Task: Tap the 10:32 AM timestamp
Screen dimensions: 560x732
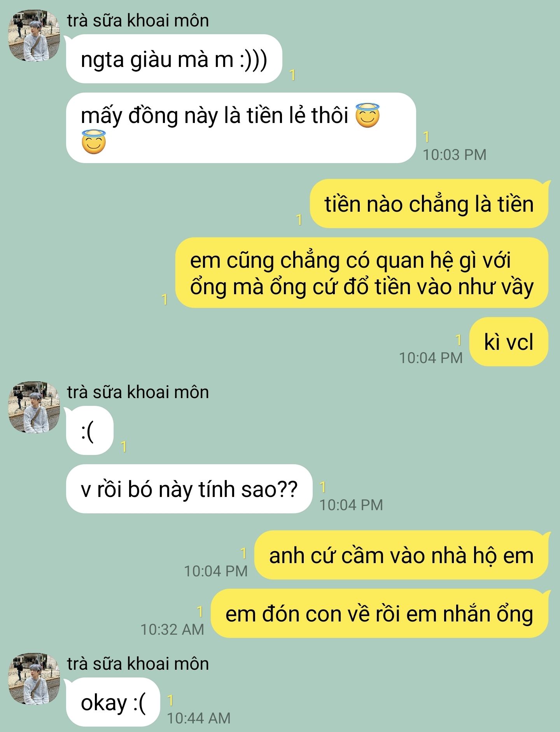Action: [x=172, y=629]
